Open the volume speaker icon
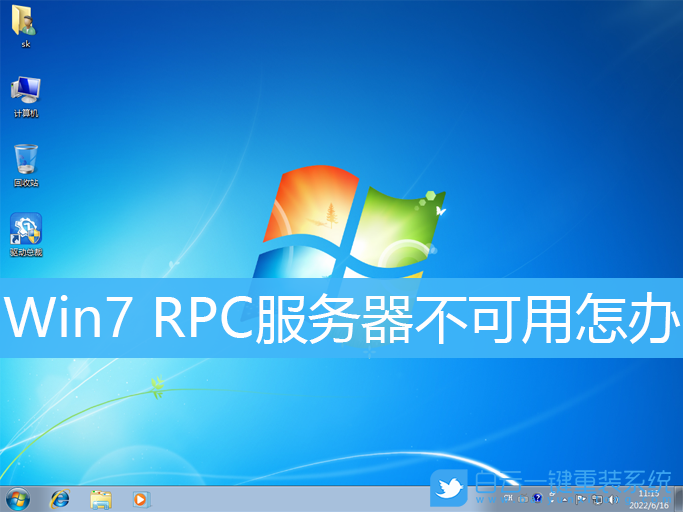683x512 pixels. click(x=613, y=499)
